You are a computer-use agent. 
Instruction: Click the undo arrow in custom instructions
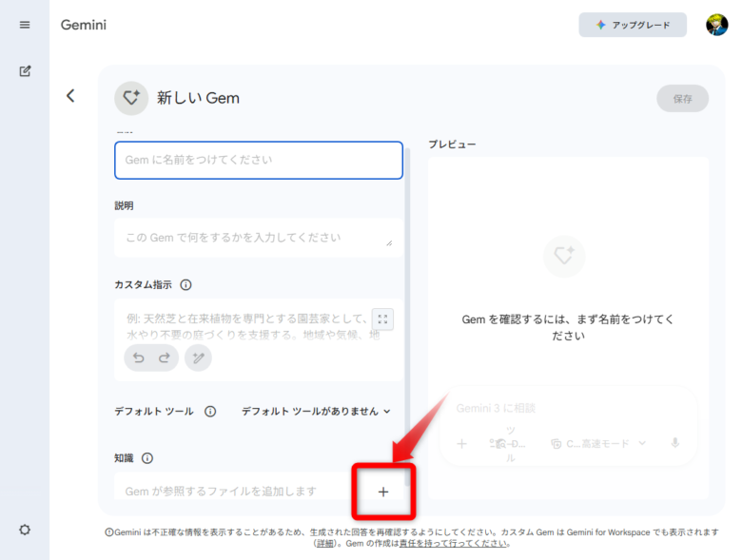pos(138,357)
